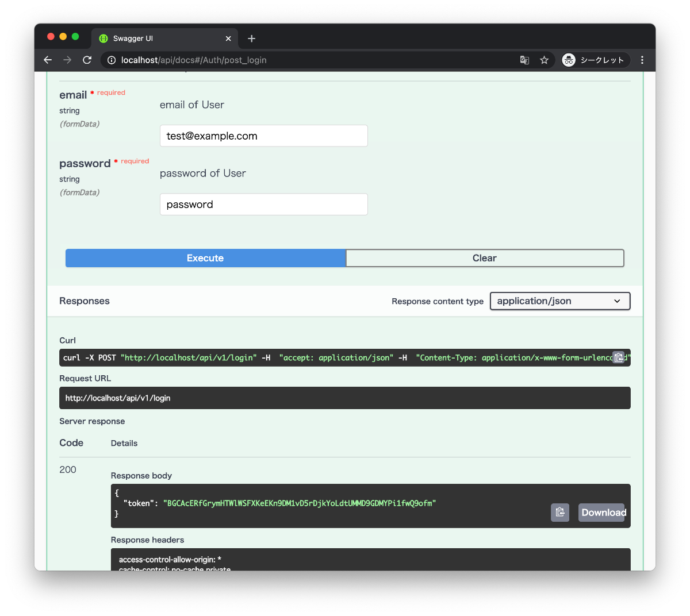690x616 pixels.
Task: View site info icon beside localhost URL
Action: click(112, 60)
